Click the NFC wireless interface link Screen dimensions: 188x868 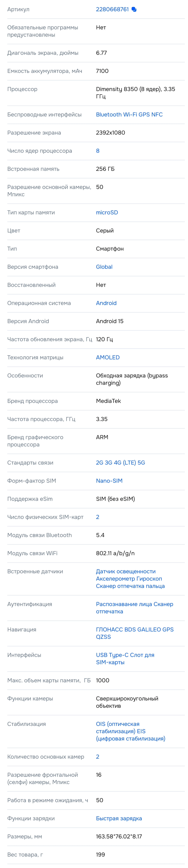(157, 114)
